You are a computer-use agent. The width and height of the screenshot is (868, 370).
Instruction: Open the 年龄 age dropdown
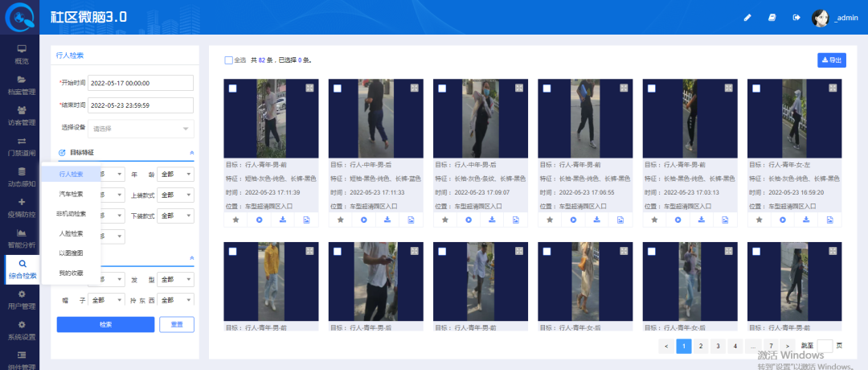coord(175,175)
